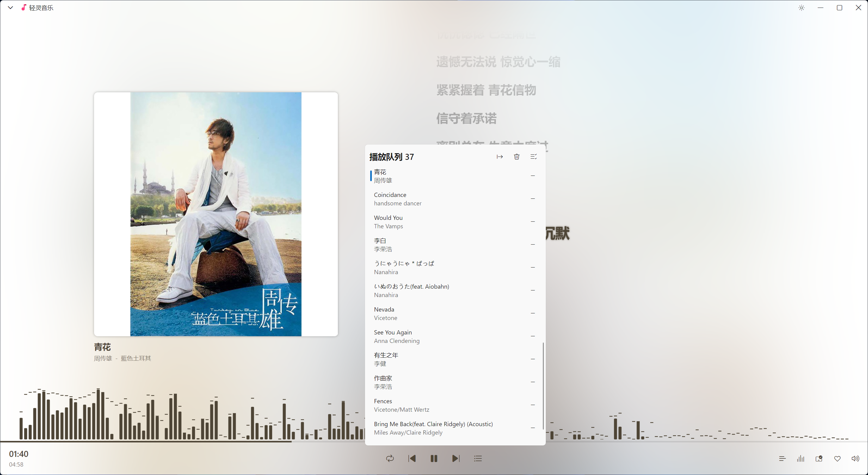This screenshot has height=475, width=868.
Task: Skip to the previous track
Action: pyautogui.click(x=412, y=458)
